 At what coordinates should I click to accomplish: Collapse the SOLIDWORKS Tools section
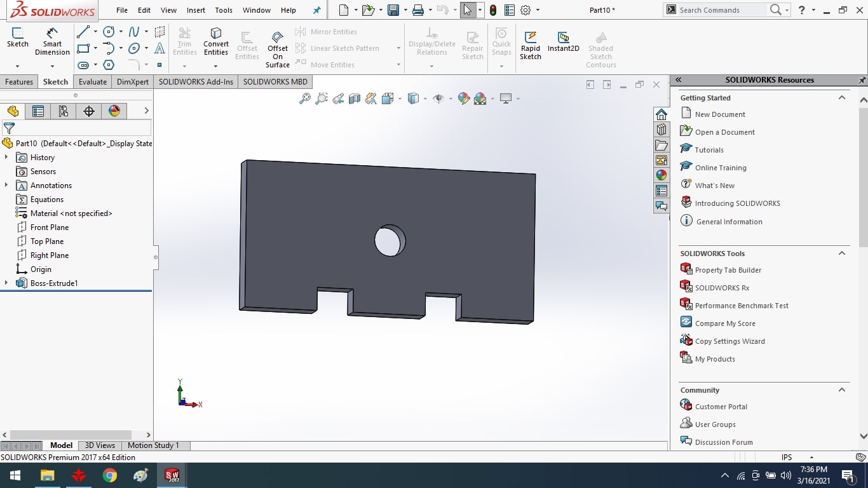pos(842,254)
